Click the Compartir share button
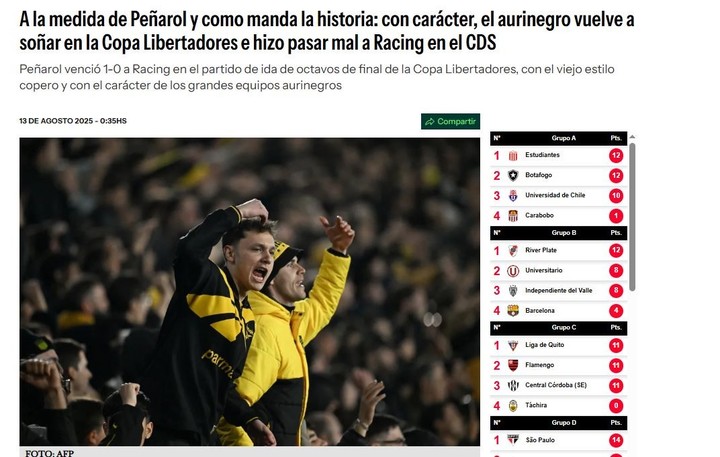The image size is (720, 457). (450, 121)
